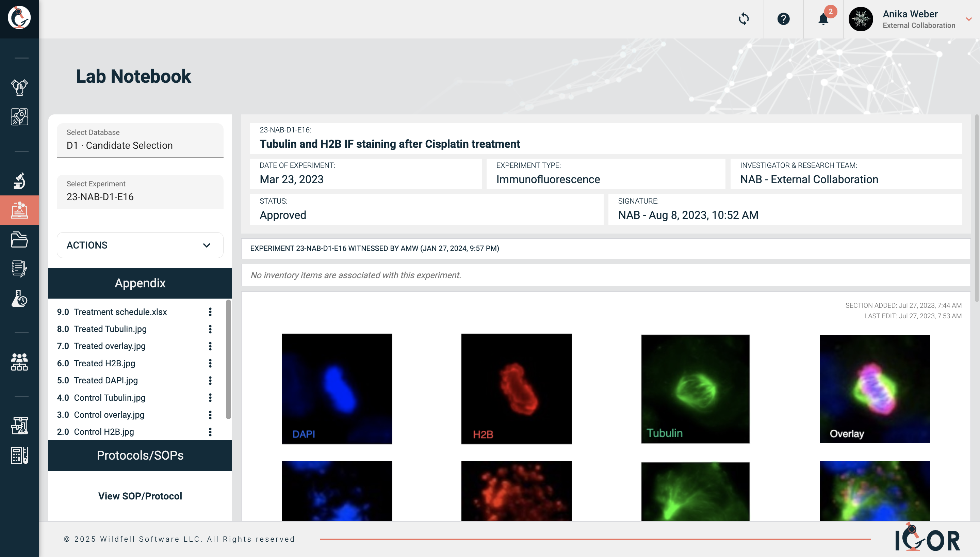Select the Appendix section header
The height and width of the screenshot is (557, 980).
140,283
